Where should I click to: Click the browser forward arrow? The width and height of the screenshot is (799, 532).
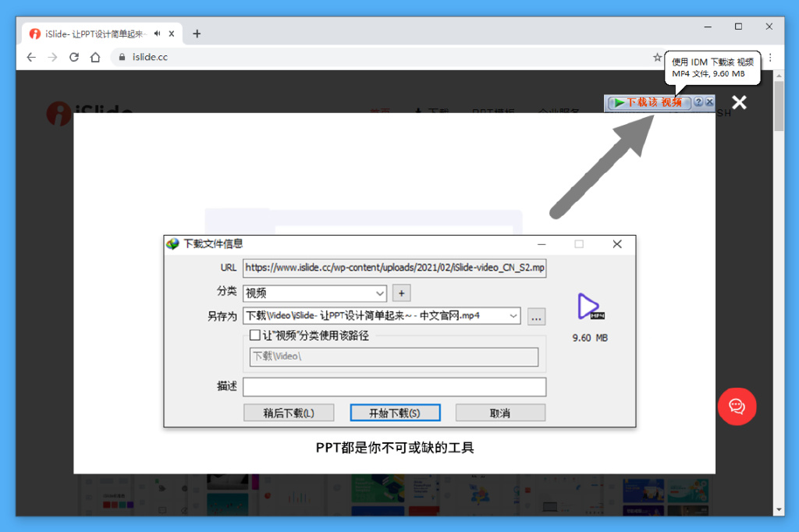pos(52,57)
